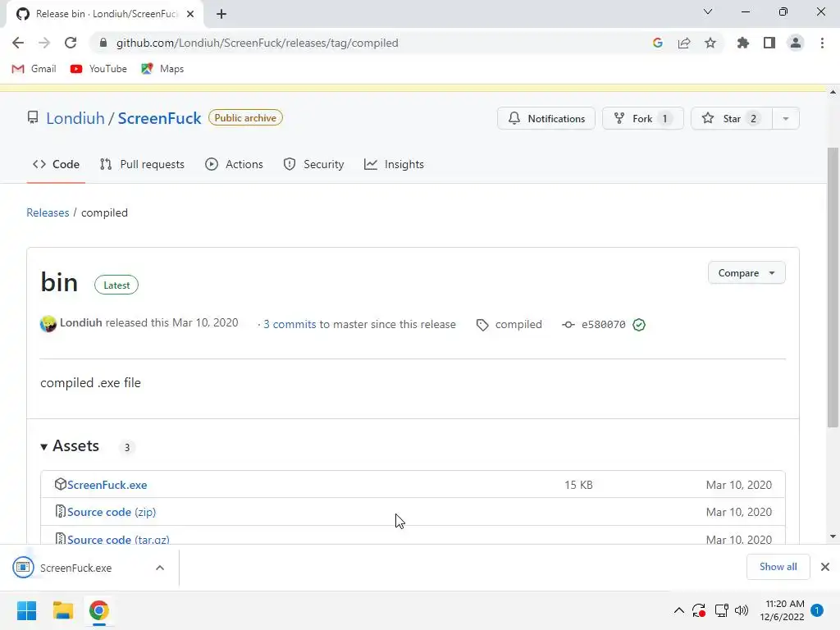840x630 pixels.
Task: Open the Windows Start menu
Action: tap(27, 610)
